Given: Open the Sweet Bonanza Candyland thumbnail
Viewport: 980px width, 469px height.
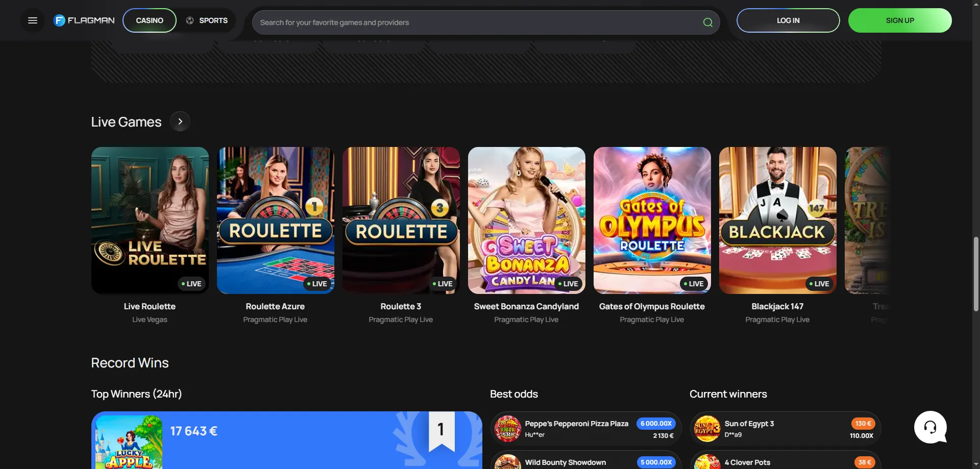Looking at the screenshot, I should click(x=527, y=220).
